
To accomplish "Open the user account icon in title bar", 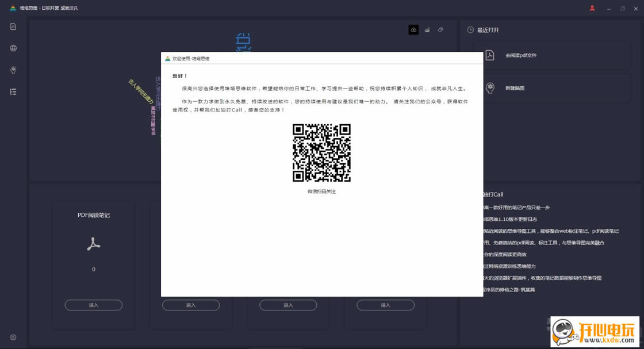I will [x=592, y=8].
